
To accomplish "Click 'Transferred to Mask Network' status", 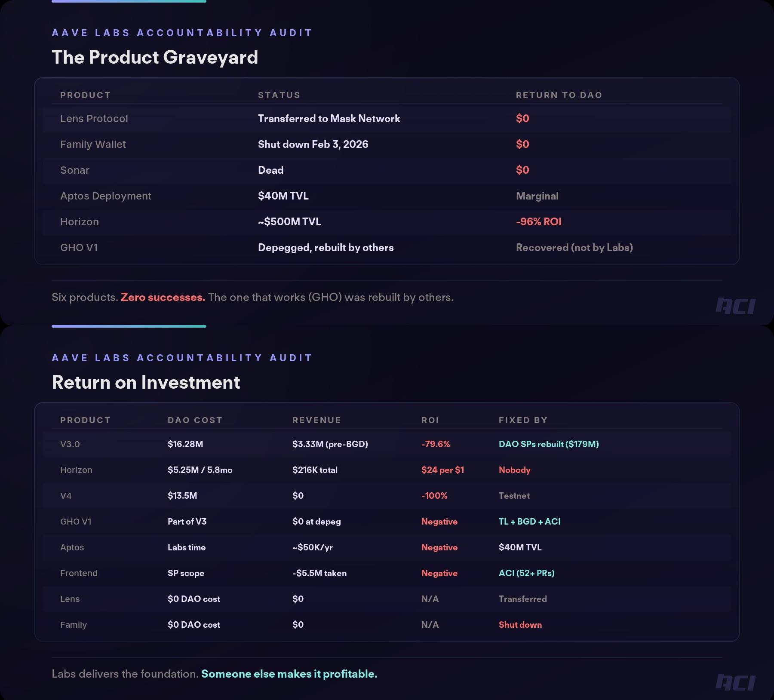I will coord(329,119).
